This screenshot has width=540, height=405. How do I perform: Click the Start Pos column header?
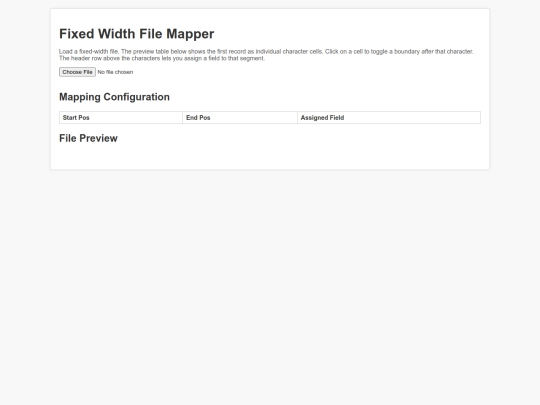pyautogui.click(x=121, y=117)
